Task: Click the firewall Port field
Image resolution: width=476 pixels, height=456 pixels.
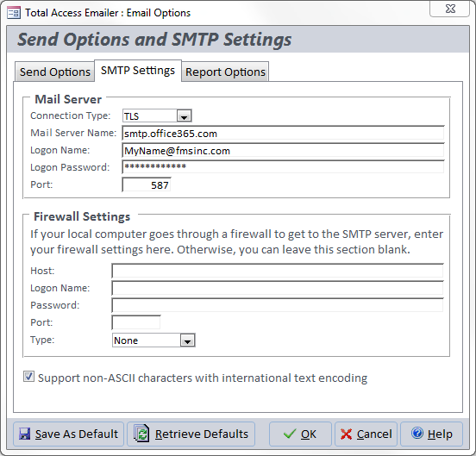Action: 136,322
